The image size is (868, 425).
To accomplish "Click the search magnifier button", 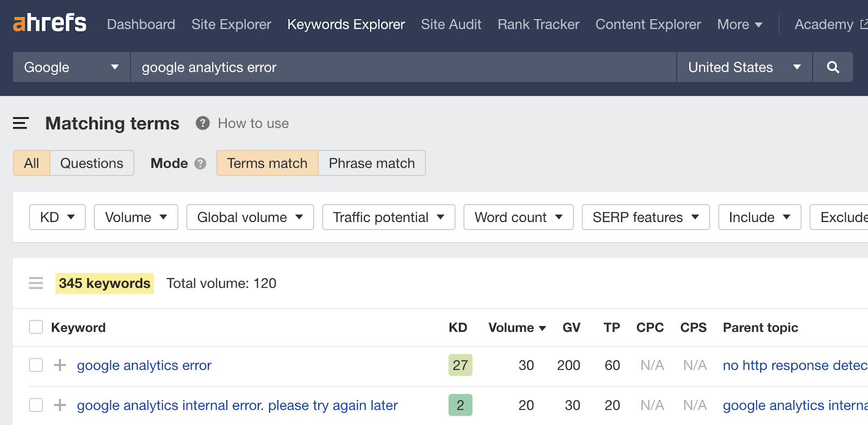I will click(x=833, y=67).
